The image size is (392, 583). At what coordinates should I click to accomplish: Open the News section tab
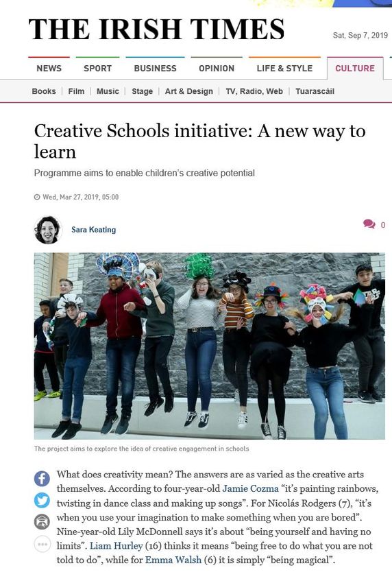pyautogui.click(x=49, y=69)
